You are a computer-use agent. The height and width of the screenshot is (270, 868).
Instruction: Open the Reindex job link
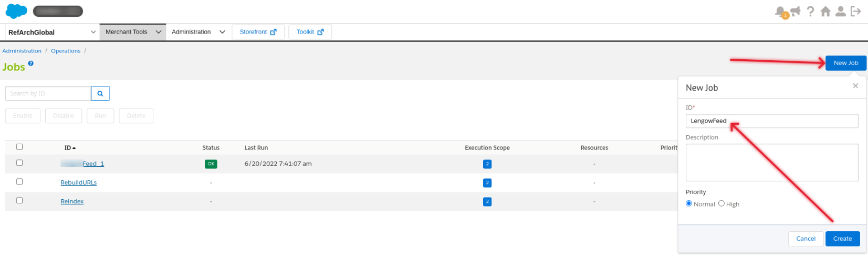(x=72, y=201)
